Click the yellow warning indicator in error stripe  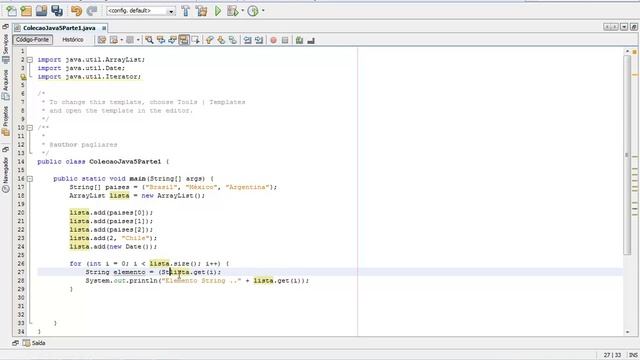635,75
